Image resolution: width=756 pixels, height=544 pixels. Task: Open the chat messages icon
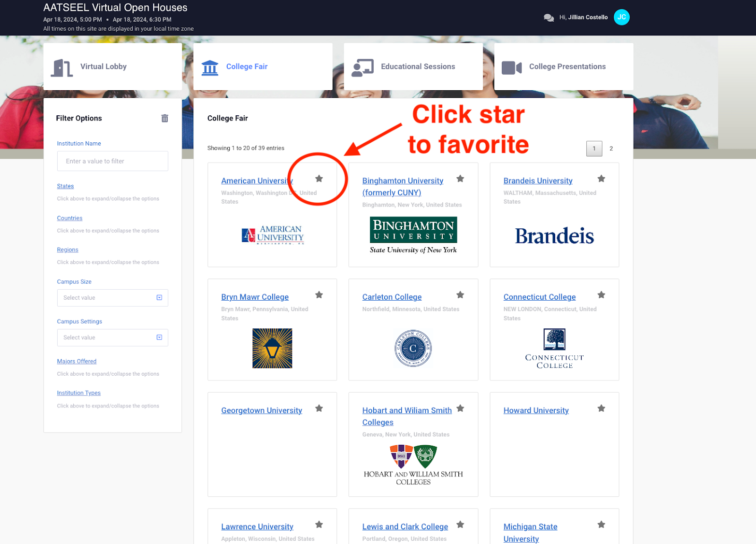(x=549, y=17)
